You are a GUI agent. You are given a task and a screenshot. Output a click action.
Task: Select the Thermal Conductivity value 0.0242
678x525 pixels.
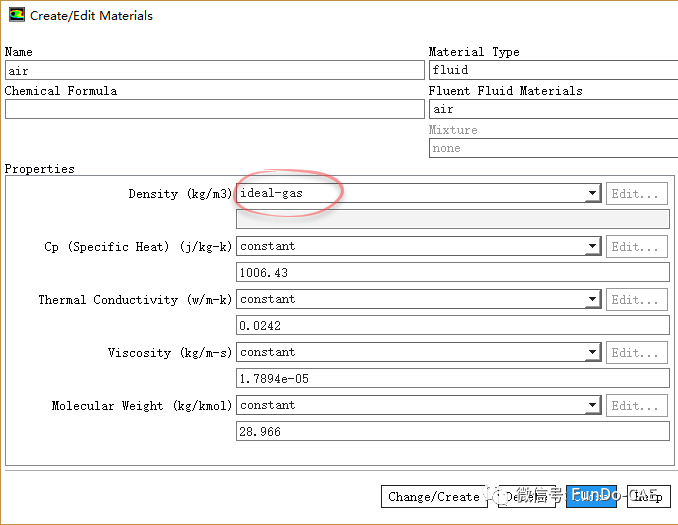452,325
